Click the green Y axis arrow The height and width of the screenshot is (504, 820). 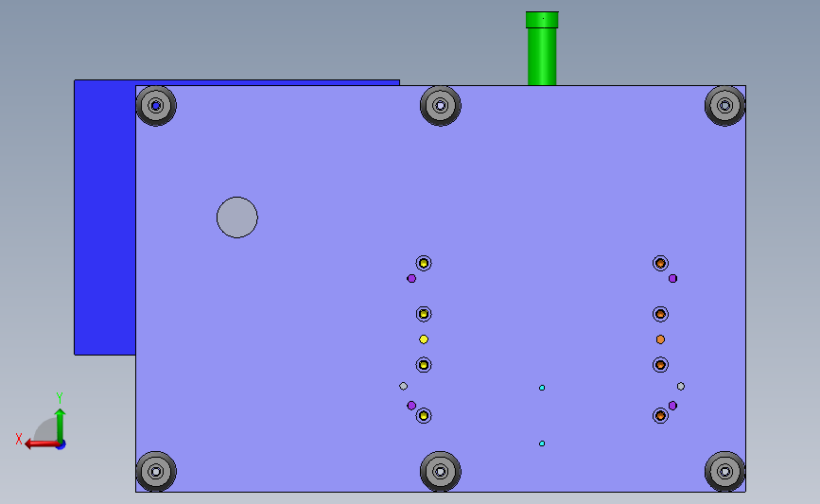61,426
